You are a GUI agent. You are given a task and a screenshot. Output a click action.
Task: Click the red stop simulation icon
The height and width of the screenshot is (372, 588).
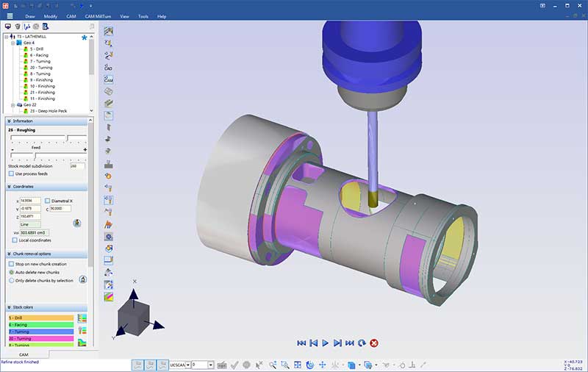374,343
